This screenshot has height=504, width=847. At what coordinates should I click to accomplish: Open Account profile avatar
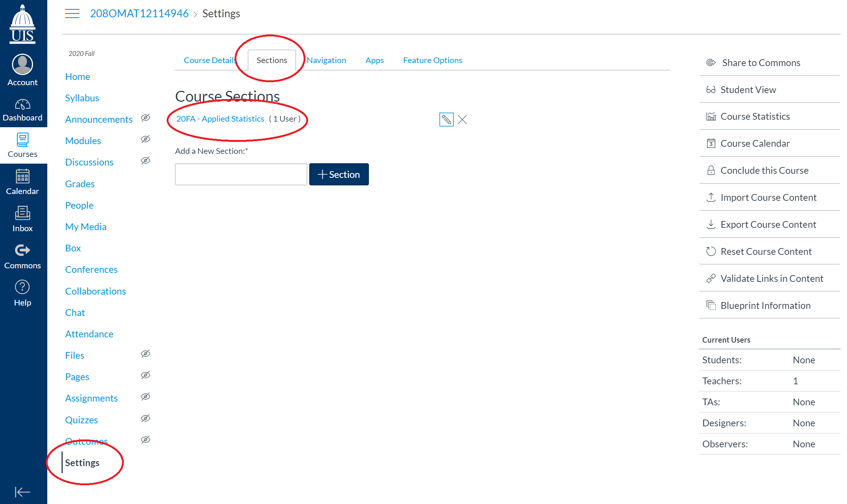(x=23, y=64)
